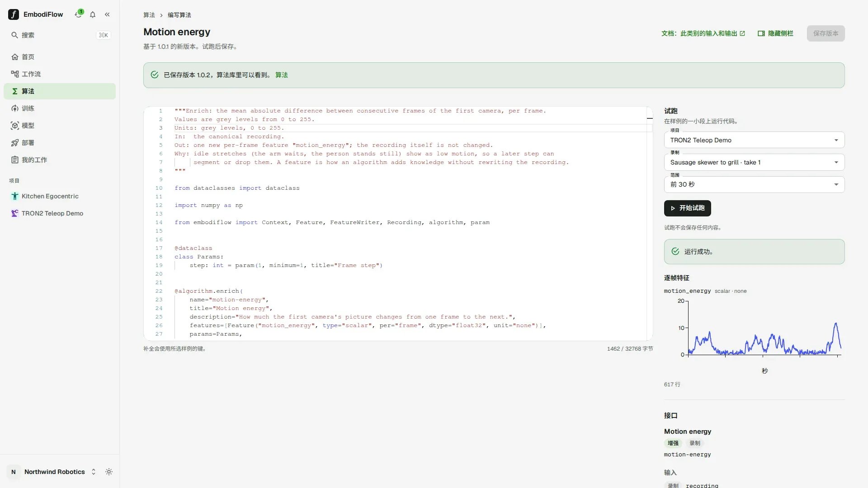The height and width of the screenshot is (488, 868).
Task: Open Kitchen Egocentric project
Action: pos(60,196)
